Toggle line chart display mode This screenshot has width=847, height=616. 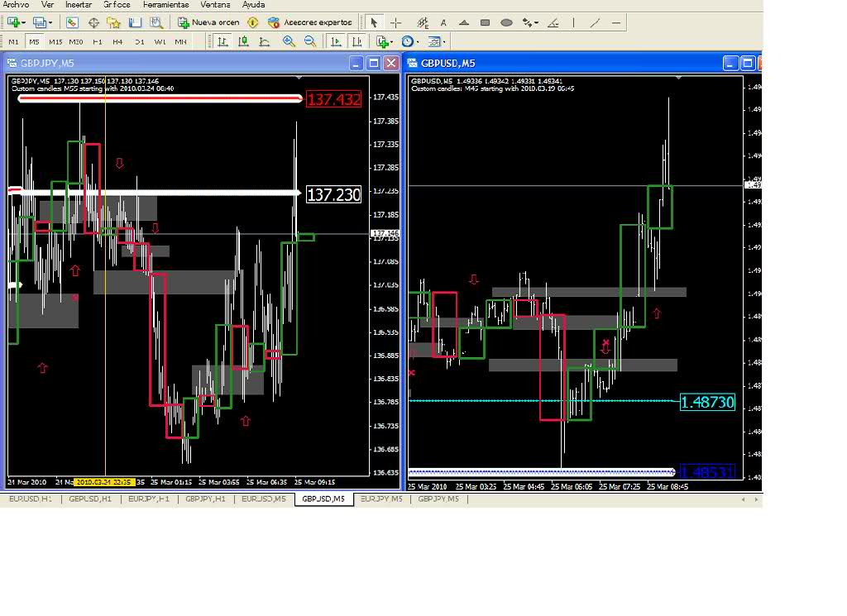pos(264,41)
